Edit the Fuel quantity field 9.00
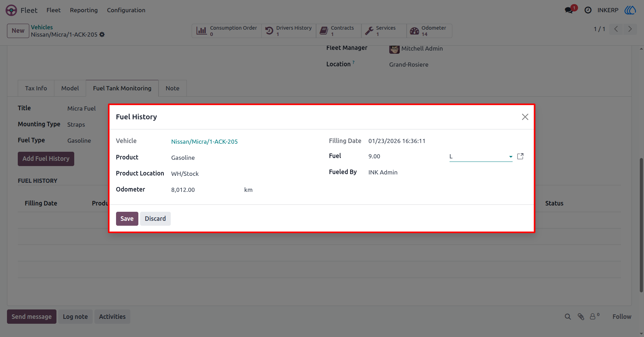This screenshot has width=644, height=337. pyautogui.click(x=406, y=156)
